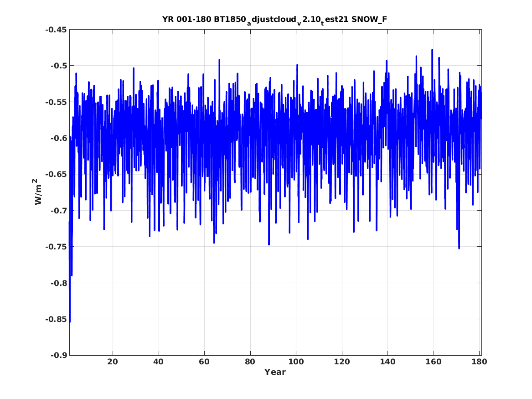Click x-axis tick label '180'
Image resolution: width=532 pixels, height=399 pixels.
click(479, 362)
